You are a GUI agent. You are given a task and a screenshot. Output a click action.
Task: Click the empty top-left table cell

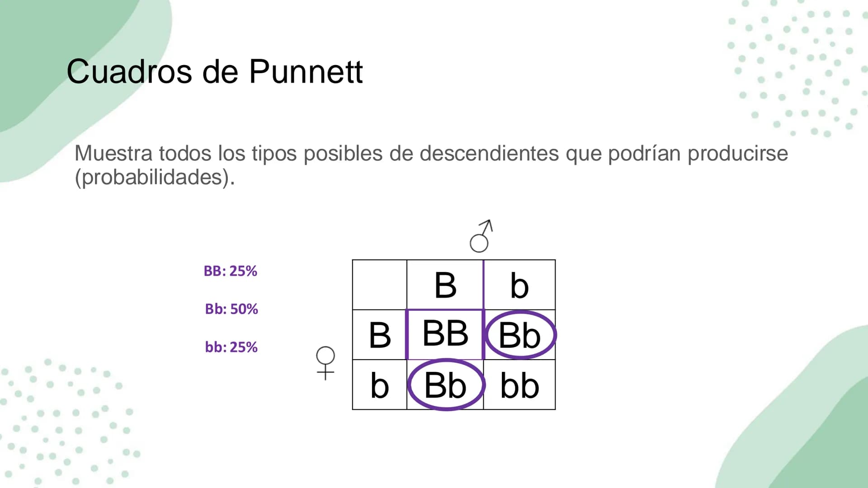(380, 285)
